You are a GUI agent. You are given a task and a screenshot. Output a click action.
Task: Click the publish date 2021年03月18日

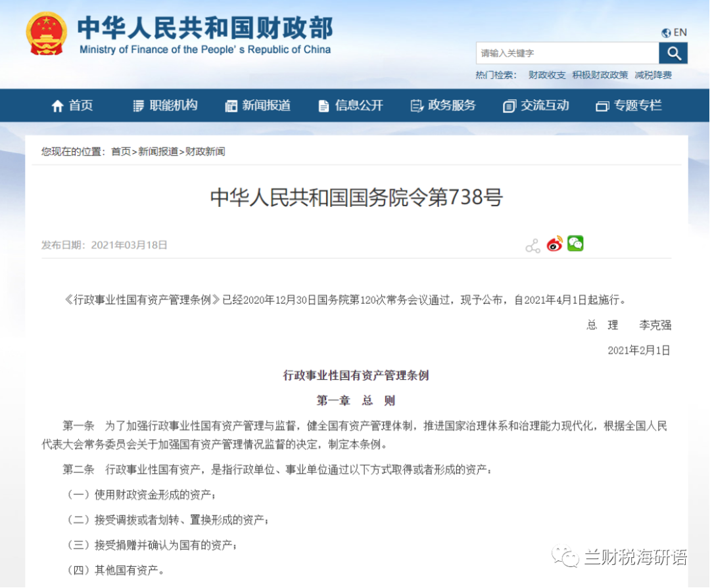pyautogui.click(x=129, y=245)
